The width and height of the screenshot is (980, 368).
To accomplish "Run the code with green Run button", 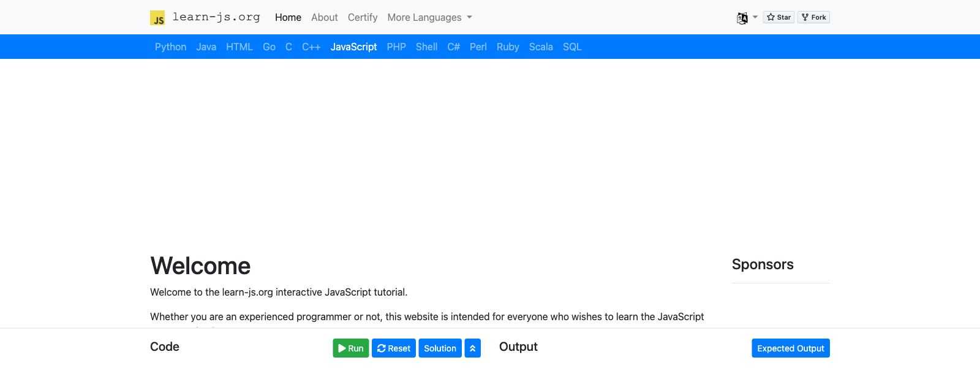I will [351, 348].
